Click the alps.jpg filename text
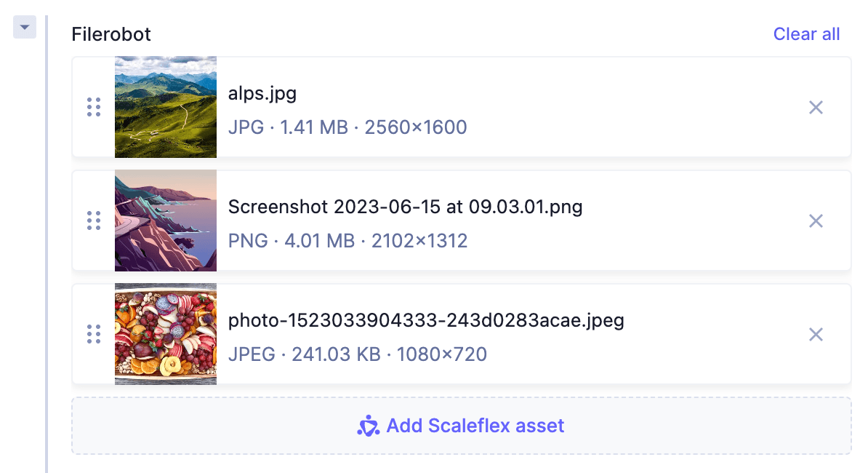The image size is (868, 473). [x=263, y=93]
